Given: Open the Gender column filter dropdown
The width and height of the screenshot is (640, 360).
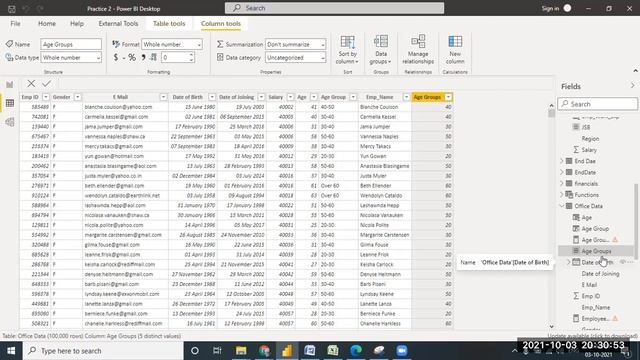Looking at the screenshot, I should tap(78, 97).
